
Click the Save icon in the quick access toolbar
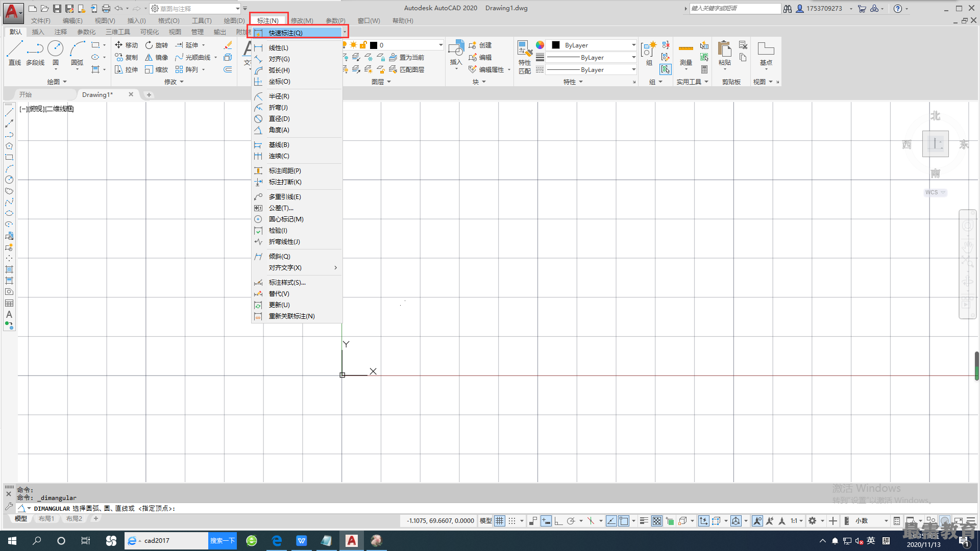point(57,8)
